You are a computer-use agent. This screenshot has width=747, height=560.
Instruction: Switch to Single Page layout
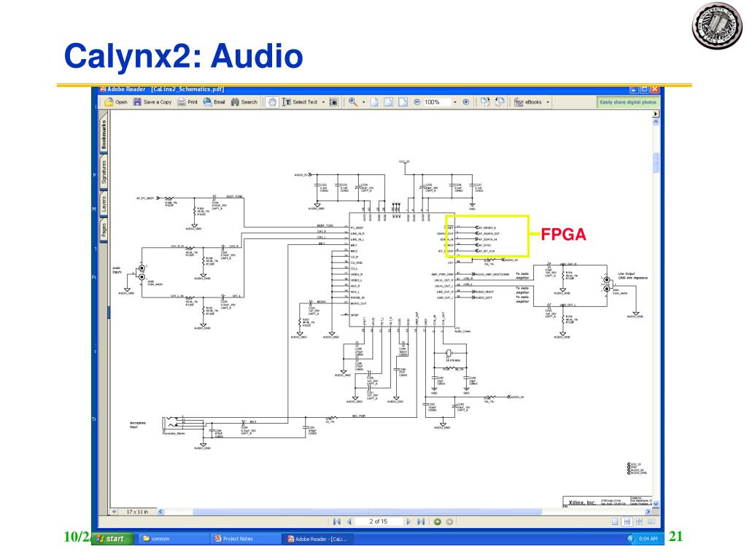point(615,522)
